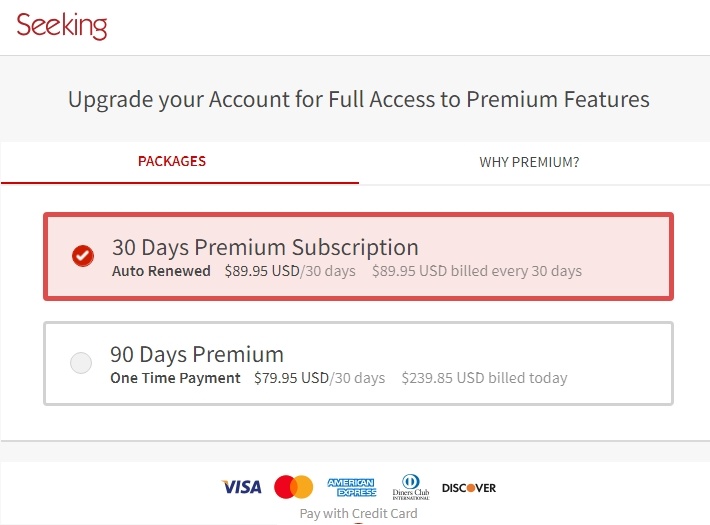
Task: Click the $239.85 USD billed today text
Action: [485, 378]
